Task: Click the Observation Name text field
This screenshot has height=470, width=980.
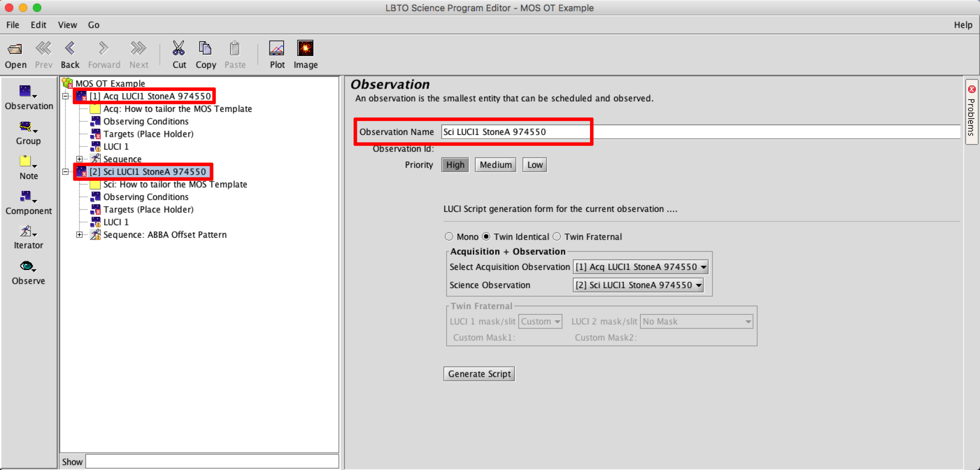Action: [x=701, y=132]
